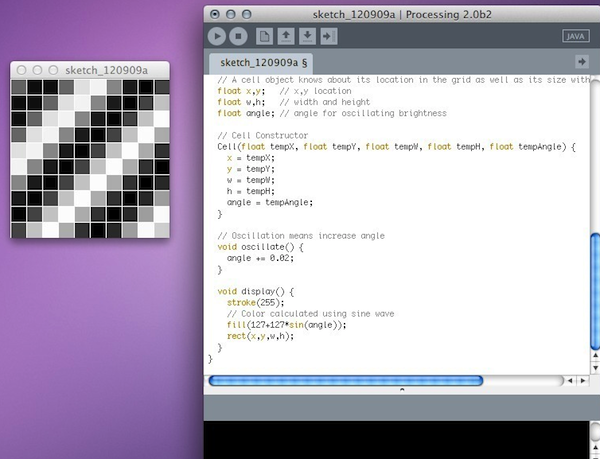The width and height of the screenshot is (600, 459).
Task: Click the 'angle = tempAngle;' line
Action: [270, 202]
